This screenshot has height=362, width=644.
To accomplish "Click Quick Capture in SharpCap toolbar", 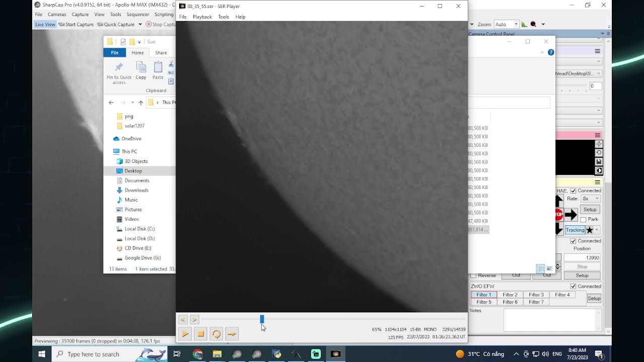I will (116, 24).
